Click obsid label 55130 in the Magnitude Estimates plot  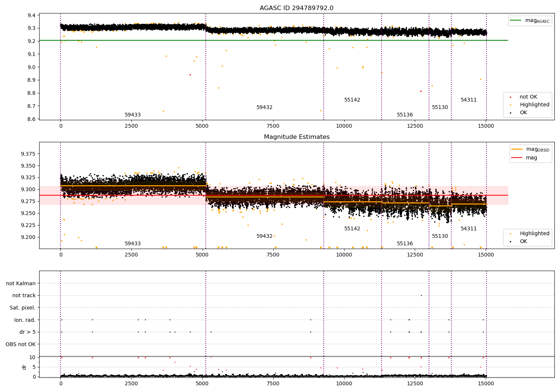click(x=440, y=236)
